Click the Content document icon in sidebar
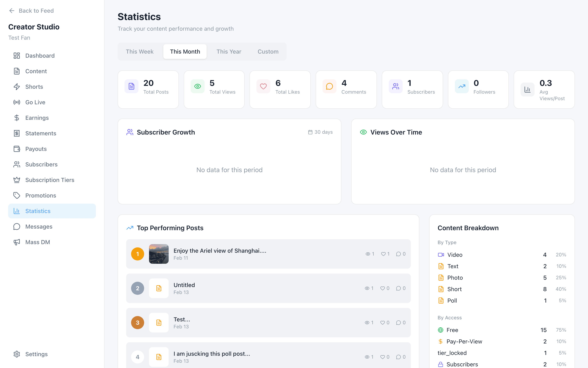 tap(17, 71)
